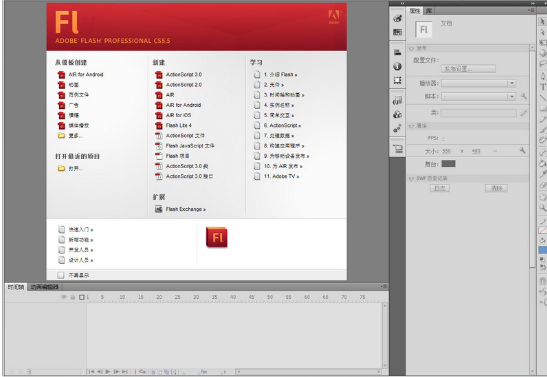This screenshot has height=377, width=547.
Task: Open the player dropdown in Properties
Action: coord(478,83)
